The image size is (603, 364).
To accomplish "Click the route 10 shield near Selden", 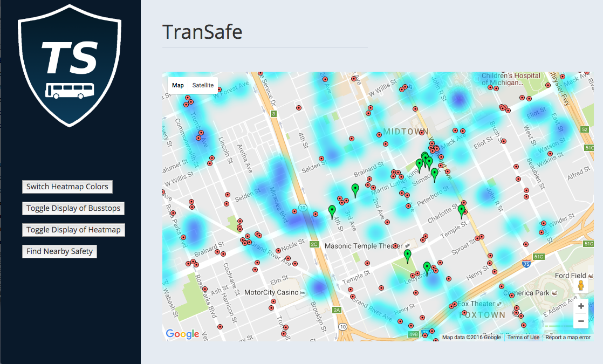I will pos(303,208).
